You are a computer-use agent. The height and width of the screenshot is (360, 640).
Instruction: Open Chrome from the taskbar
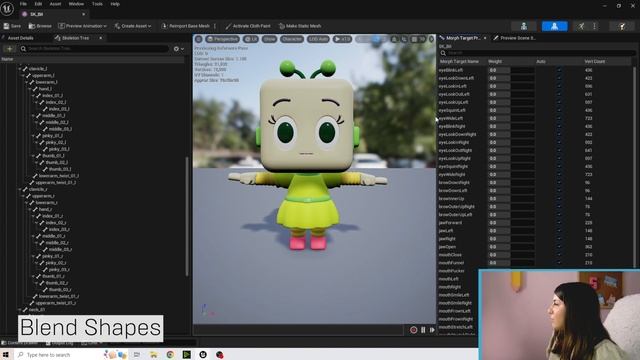[x=170, y=355]
